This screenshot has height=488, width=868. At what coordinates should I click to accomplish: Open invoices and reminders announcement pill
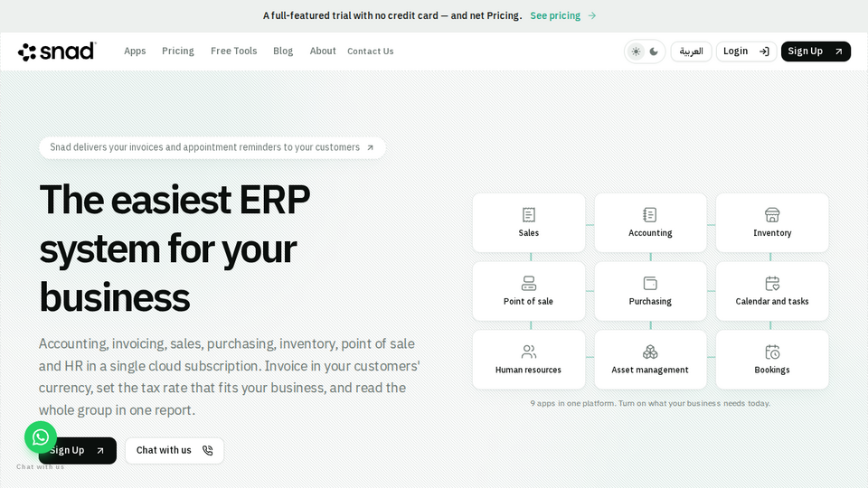(x=212, y=147)
